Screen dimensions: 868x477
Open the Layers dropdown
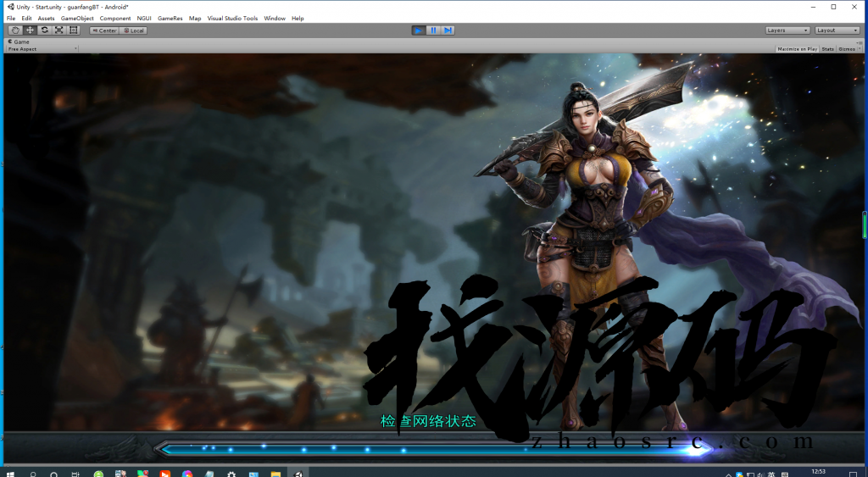[x=787, y=31]
